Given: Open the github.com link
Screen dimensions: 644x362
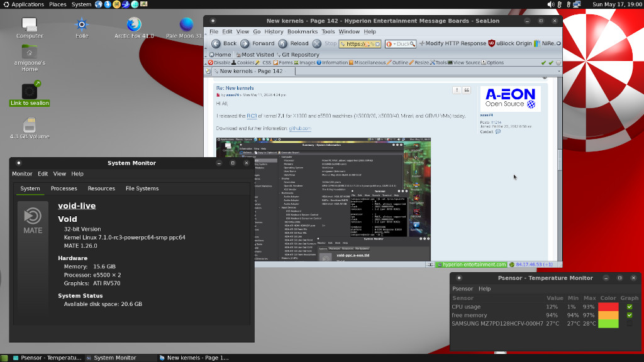Looking at the screenshot, I should click(300, 128).
